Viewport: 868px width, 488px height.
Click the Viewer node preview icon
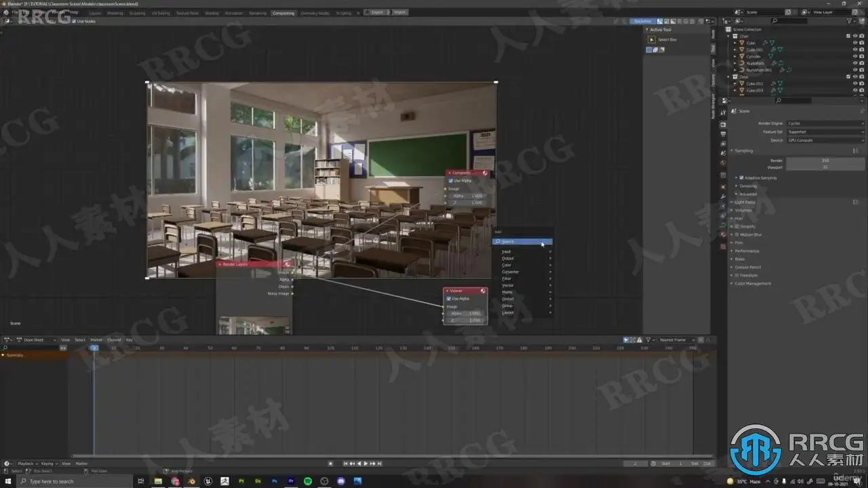(x=483, y=291)
